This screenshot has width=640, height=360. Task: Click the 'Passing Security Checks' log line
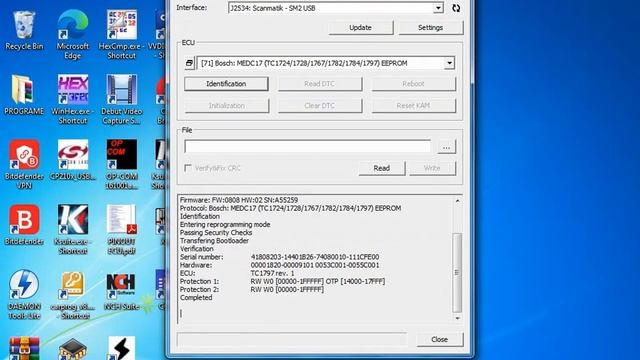216,233
